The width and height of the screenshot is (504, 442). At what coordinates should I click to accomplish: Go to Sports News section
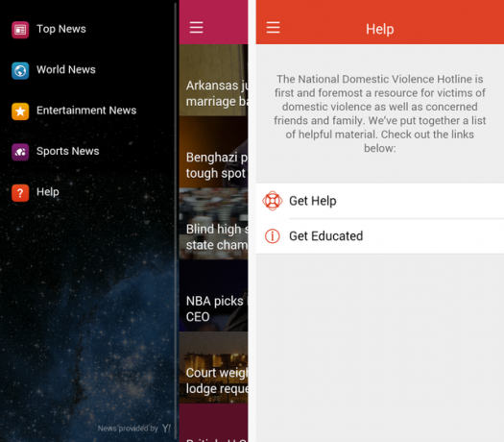pyautogui.click(x=68, y=151)
